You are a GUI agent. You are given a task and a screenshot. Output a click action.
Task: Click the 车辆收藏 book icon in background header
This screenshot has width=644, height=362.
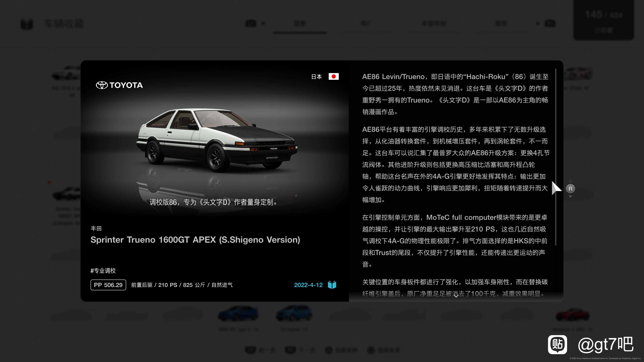(27, 24)
